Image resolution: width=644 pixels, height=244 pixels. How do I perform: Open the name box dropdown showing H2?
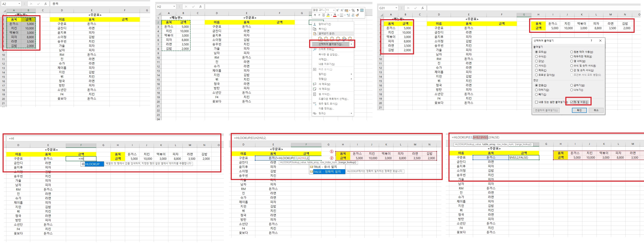174,7
